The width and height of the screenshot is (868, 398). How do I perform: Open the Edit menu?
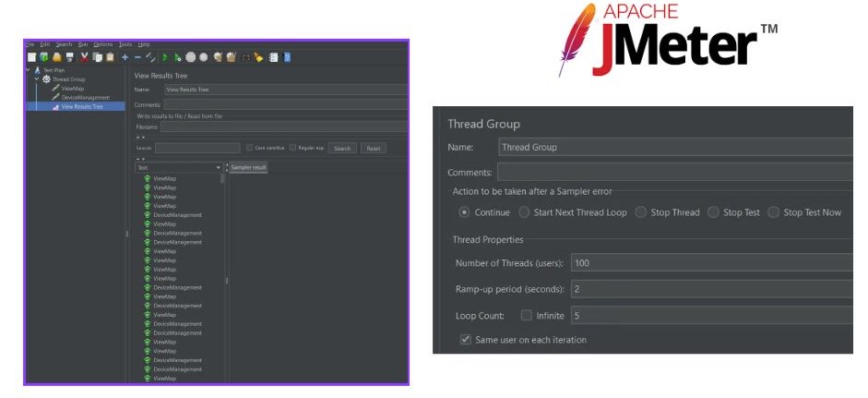click(x=45, y=44)
